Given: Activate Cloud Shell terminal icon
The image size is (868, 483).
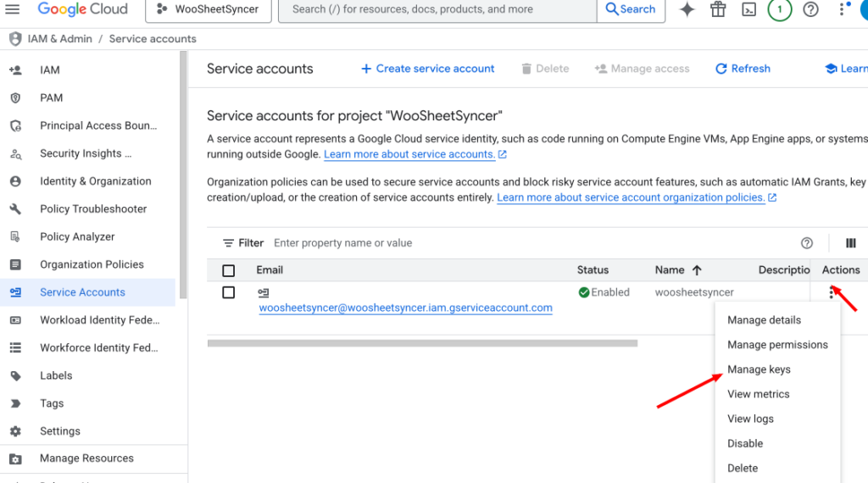Looking at the screenshot, I should [748, 9].
